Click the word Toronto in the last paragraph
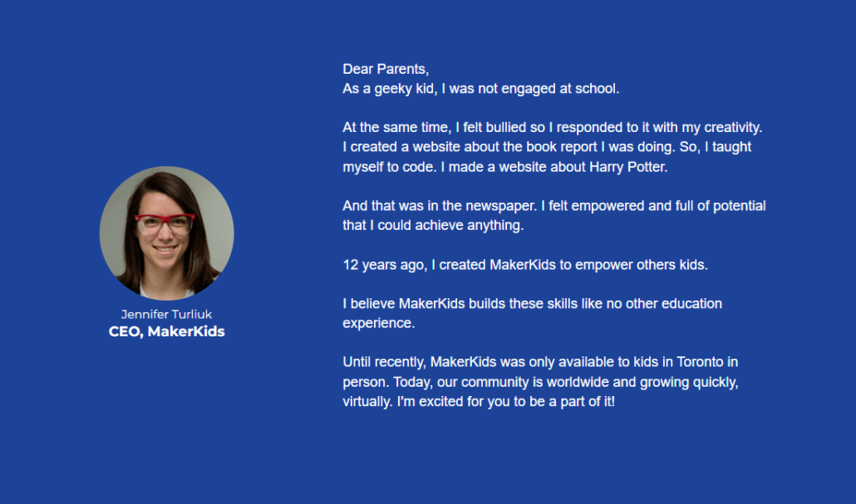The height and width of the screenshot is (504, 856). [x=700, y=362]
